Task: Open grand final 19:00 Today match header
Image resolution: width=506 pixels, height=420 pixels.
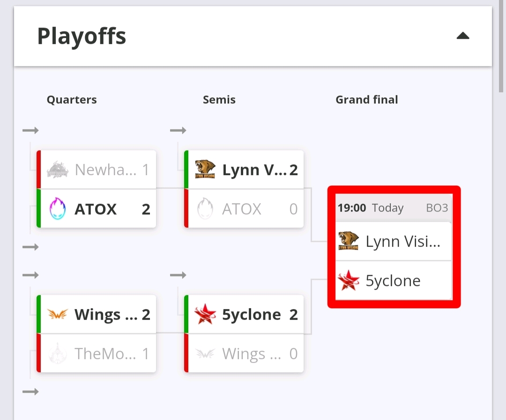Action: pyautogui.click(x=394, y=208)
